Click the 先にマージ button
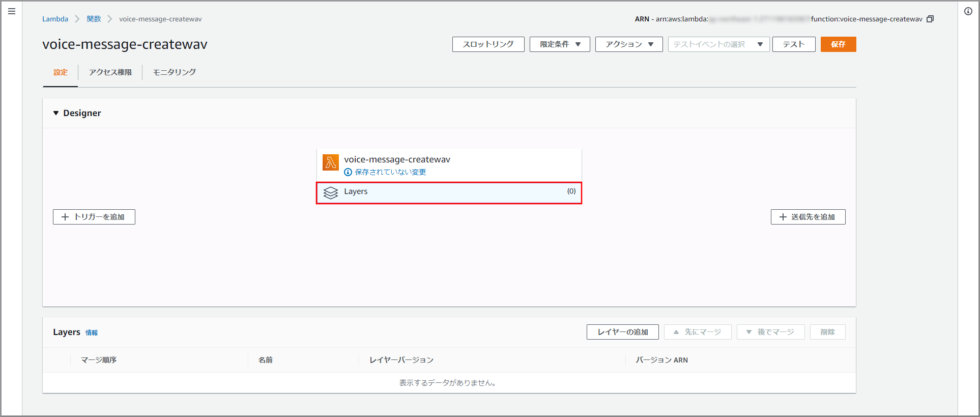This screenshot has height=417, width=980. 698,332
